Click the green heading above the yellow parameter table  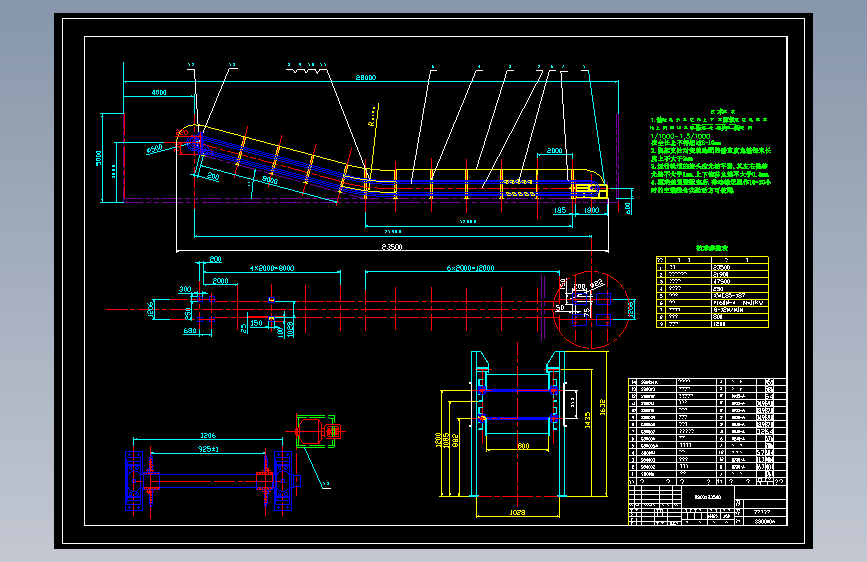click(712, 248)
